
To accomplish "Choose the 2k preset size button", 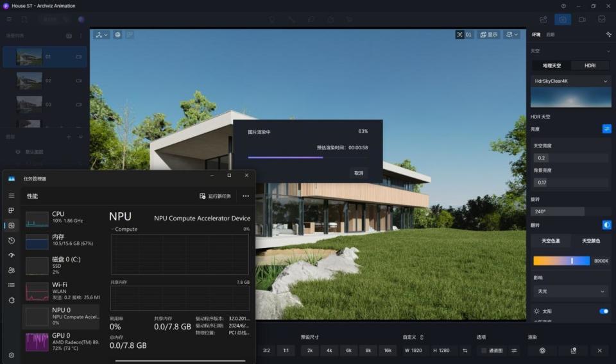I will coord(310,351).
